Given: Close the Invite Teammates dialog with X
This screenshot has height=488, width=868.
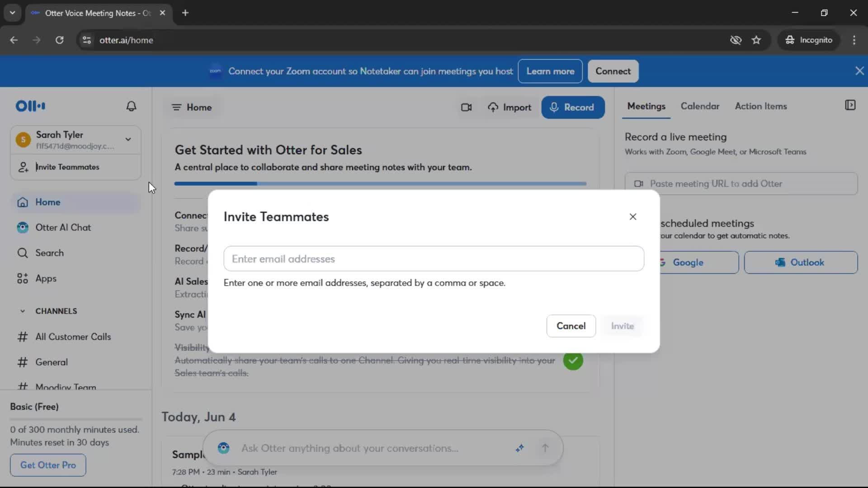Looking at the screenshot, I should [633, 217].
